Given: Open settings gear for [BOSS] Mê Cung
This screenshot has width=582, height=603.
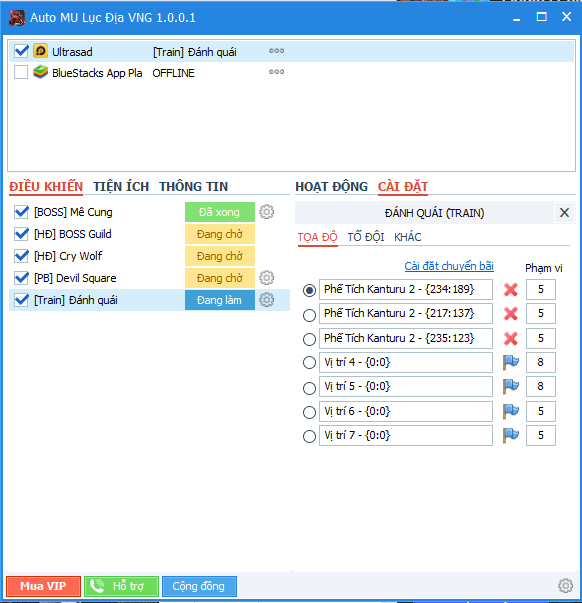Looking at the screenshot, I should coord(267,212).
